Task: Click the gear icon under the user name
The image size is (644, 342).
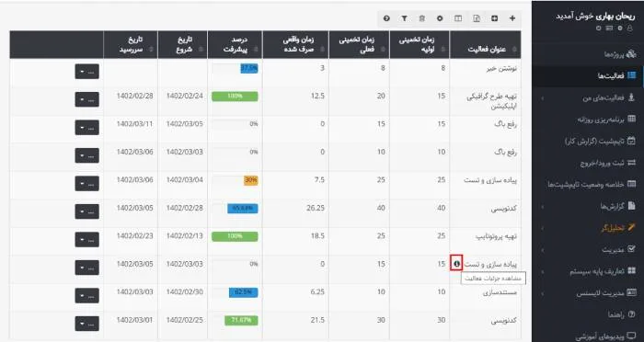Action: pyautogui.click(x=620, y=28)
